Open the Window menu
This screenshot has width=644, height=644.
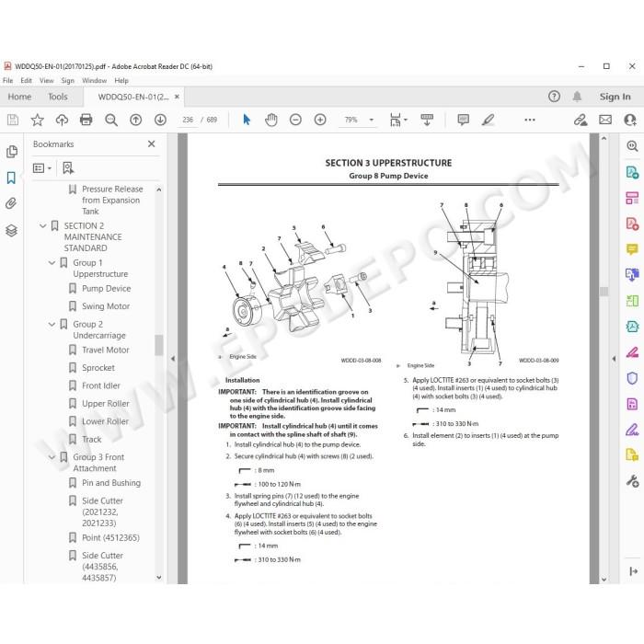[x=94, y=81]
